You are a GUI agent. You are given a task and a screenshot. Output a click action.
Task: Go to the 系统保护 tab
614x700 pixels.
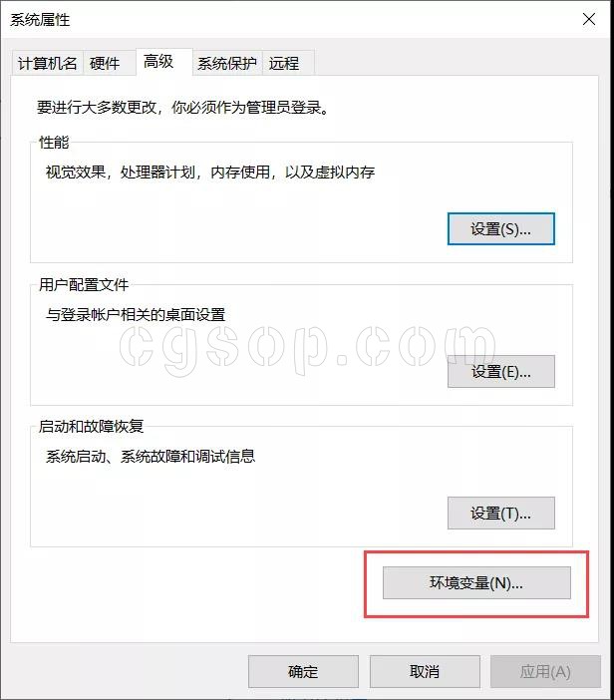[227, 64]
